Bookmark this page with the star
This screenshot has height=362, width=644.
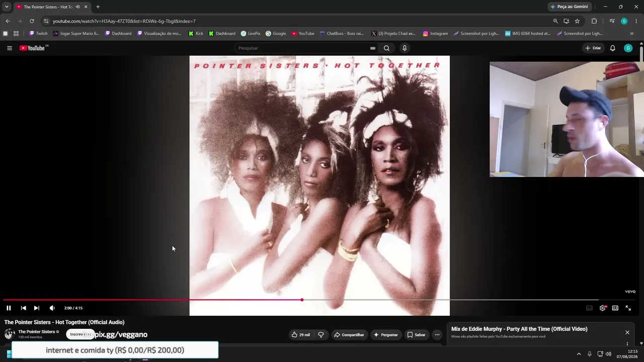(x=577, y=21)
